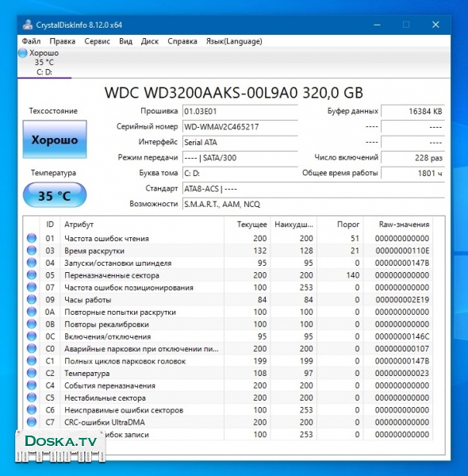Click the Стандарт field ATA8-ACS

click(x=313, y=189)
